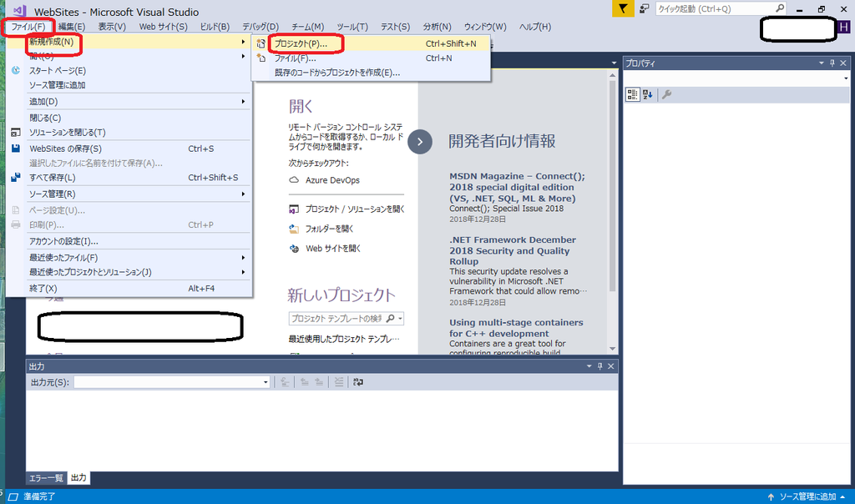Expand the 追加(D) submenu
The image size is (855, 504).
(x=129, y=101)
